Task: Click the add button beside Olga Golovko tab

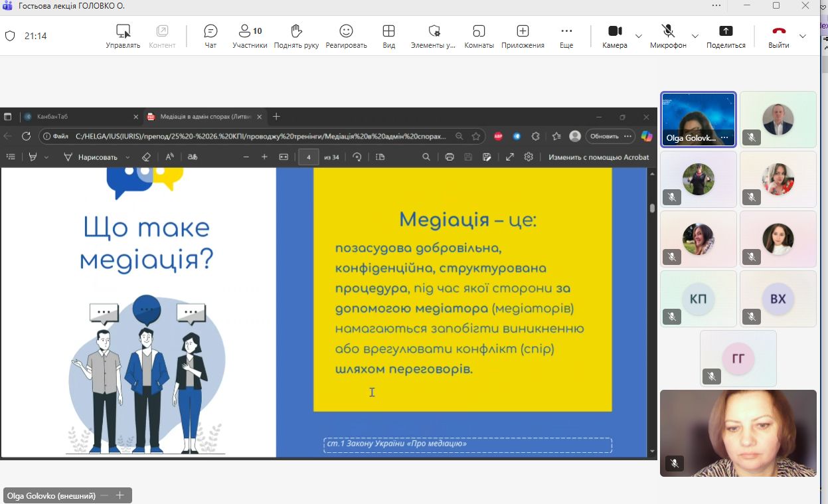Action: tap(120, 495)
